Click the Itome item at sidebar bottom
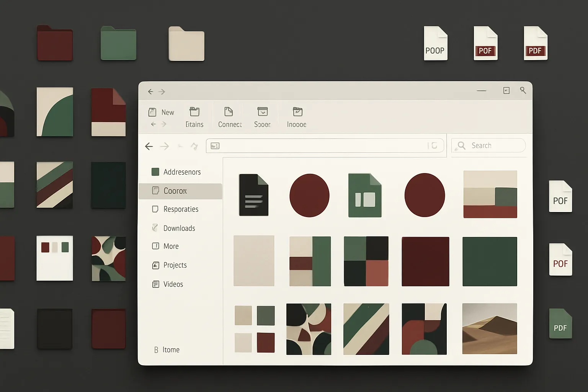The width and height of the screenshot is (588, 392). click(x=167, y=350)
